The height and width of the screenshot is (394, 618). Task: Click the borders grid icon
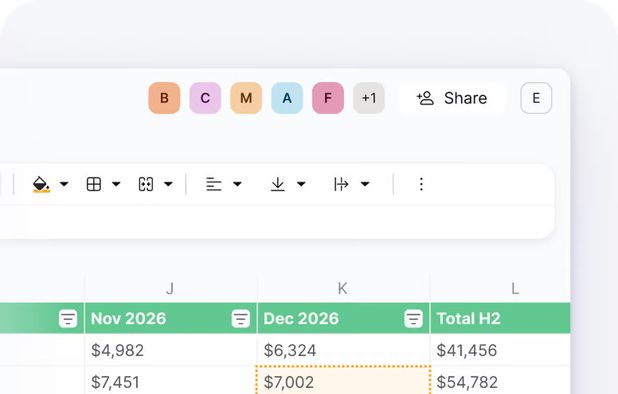94,184
